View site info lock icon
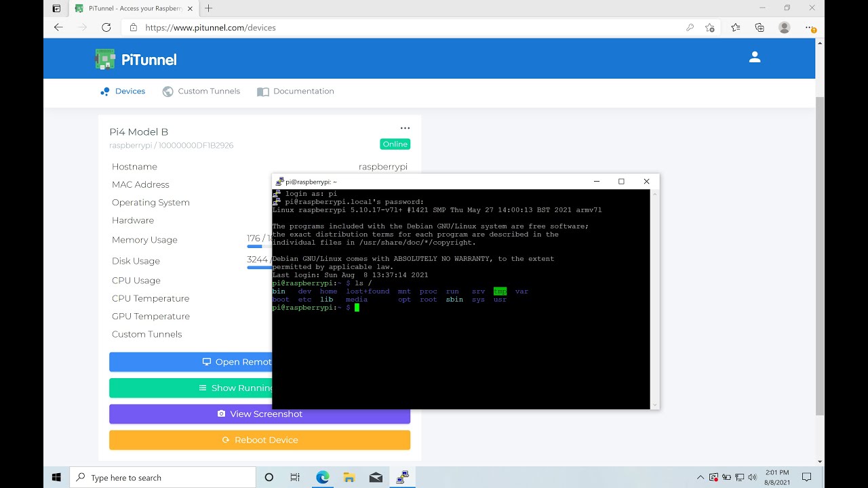 (133, 28)
